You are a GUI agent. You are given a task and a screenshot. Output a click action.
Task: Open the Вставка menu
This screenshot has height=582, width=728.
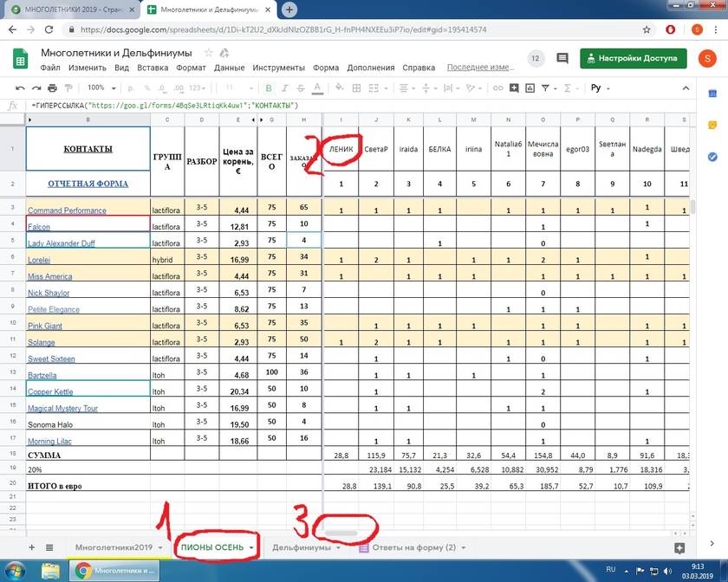(153, 68)
